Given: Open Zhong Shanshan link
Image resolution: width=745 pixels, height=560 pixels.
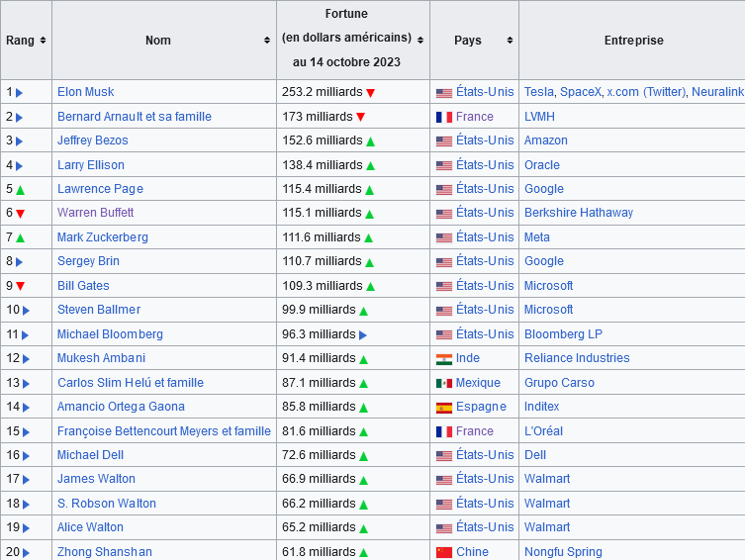Looking at the screenshot, I should pyautogui.click(x=105, y=552).
